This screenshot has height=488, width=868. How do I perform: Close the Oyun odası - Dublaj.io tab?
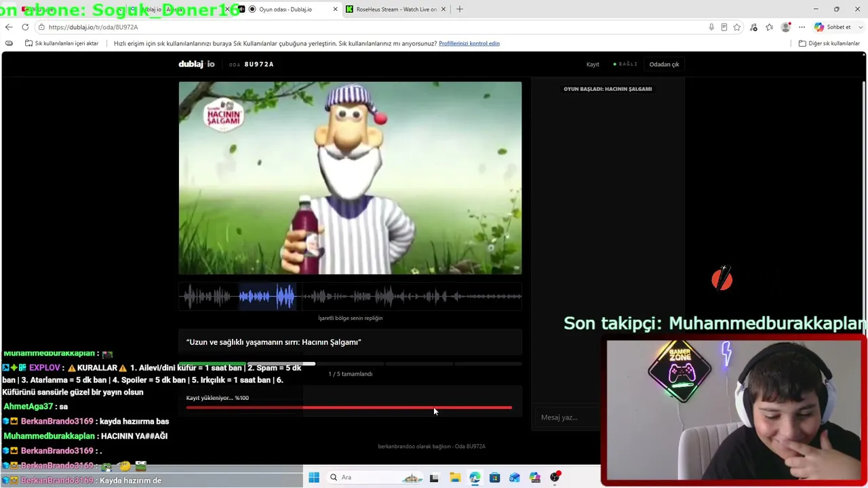click(x=335, y=9)
